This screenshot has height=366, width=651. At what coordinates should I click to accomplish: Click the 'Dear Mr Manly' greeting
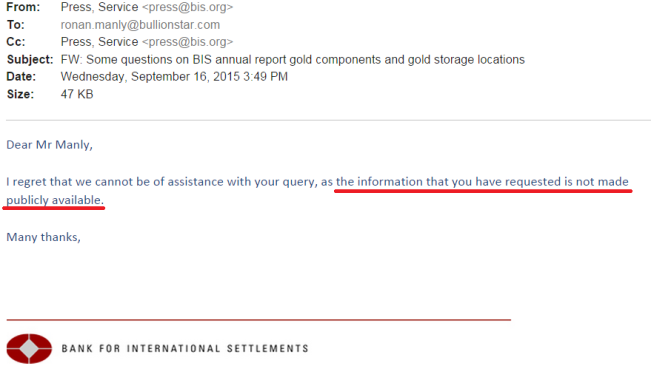click(49, 145)
